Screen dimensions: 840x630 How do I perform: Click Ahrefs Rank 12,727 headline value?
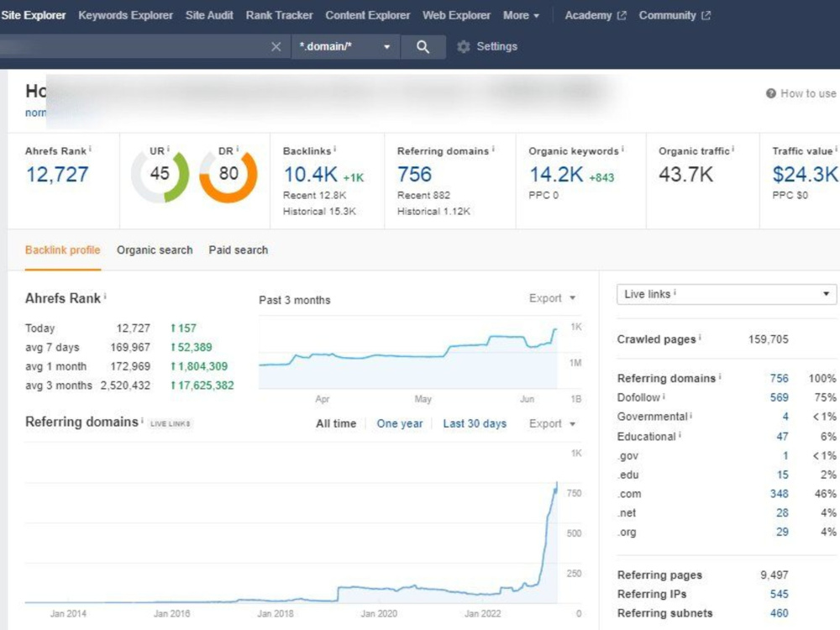57,175
